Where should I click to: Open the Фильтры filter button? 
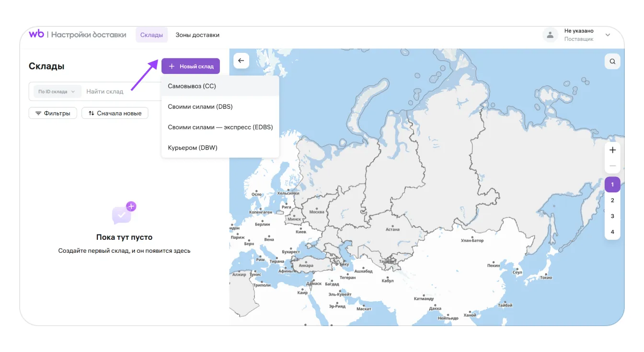(x=53, y=113)
